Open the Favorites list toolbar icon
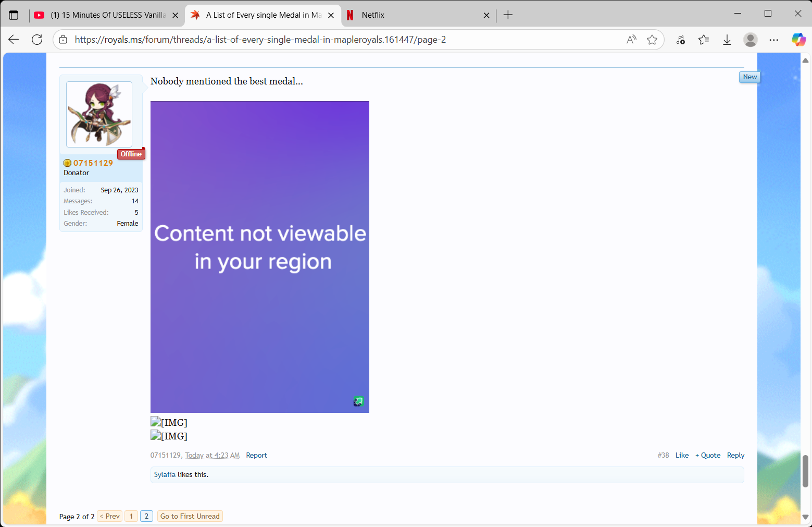The image size is (812, 527). click(x=704, y=40)
